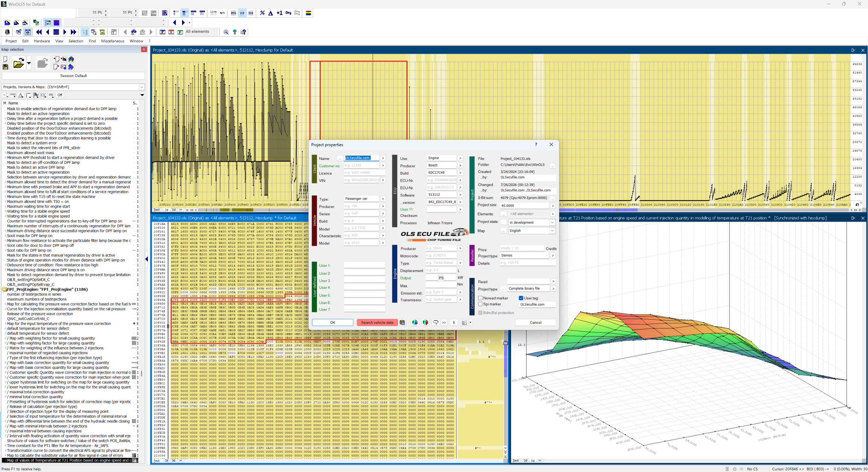Open the View menu
The height and width of the screenshot is (472, 868).
[59, 41]
